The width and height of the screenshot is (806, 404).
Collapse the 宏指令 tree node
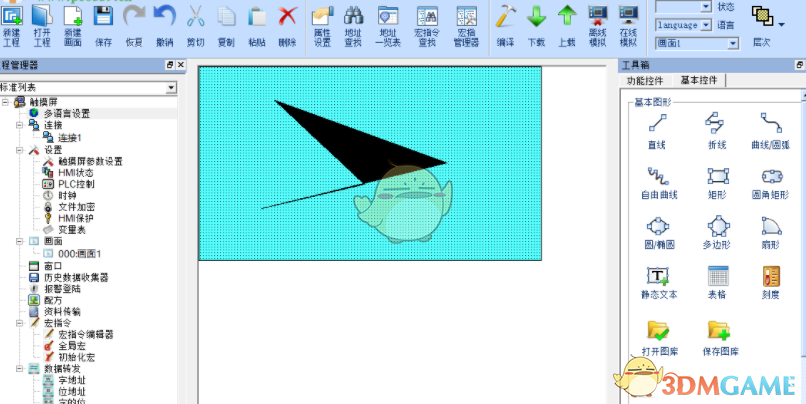pyautogui.click(x=20, y=323)
